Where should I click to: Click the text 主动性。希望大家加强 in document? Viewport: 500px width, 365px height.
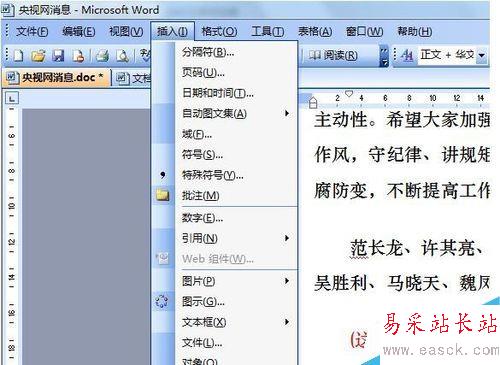[402, 120]
